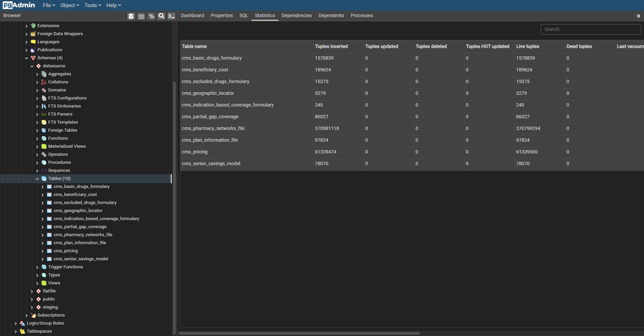The height and width of the screenshot is (336, 644).
Task: Open the Tools menu
Action: [x=93, y=5]
